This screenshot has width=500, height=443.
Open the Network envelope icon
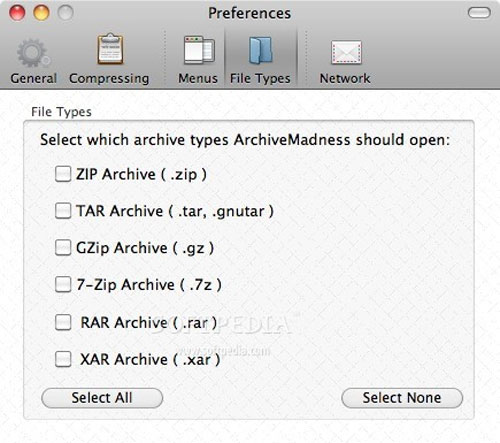point(346,52)
